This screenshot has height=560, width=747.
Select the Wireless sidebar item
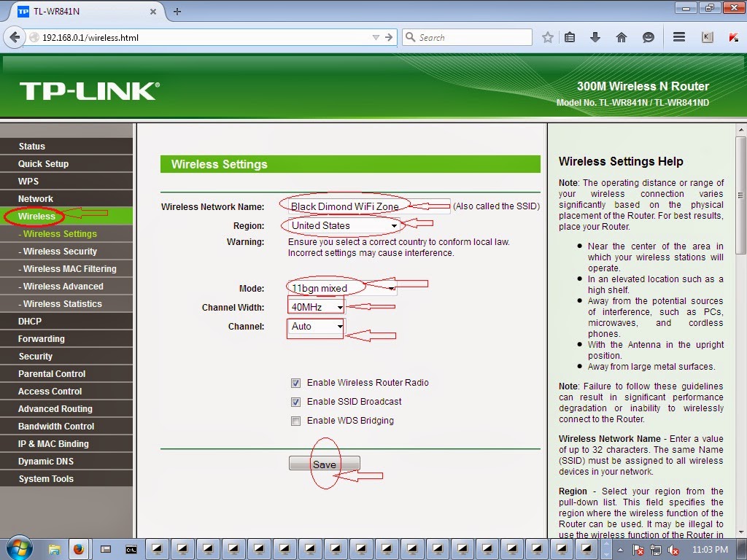click(66, 216)
